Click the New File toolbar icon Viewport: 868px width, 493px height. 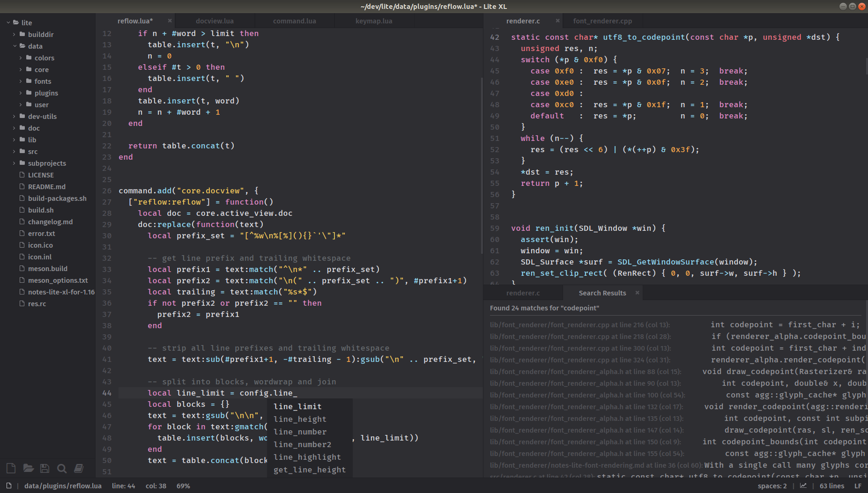point(11,468)
